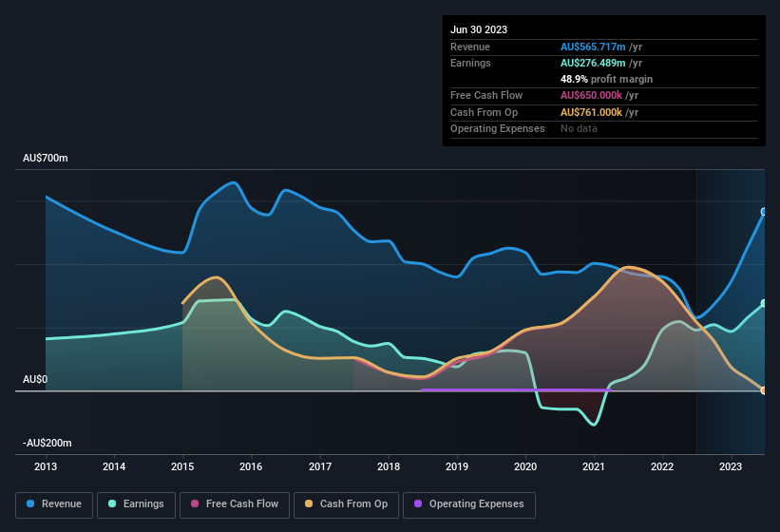780x532 pixels.
Task: Select the 2022 x-axis label
Action: coord(662,466)
